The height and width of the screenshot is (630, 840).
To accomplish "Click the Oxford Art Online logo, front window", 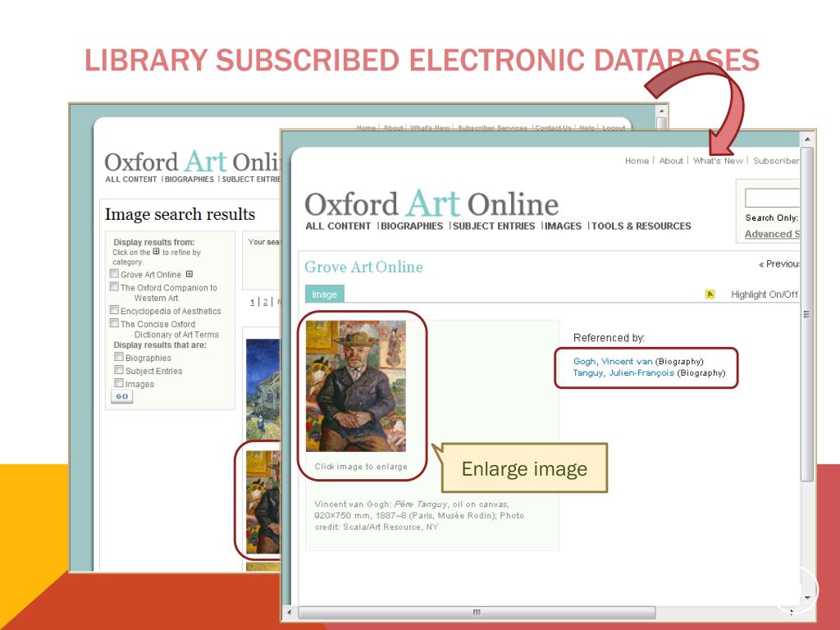I will [x=431, y=204].
